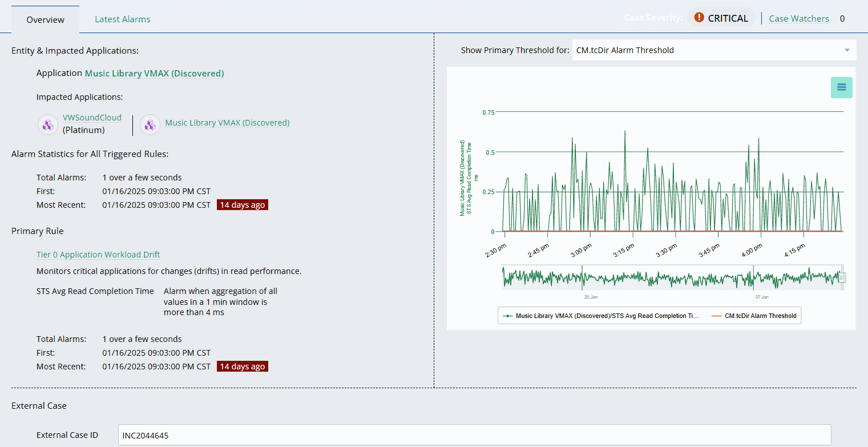Click the 27 Jan marker in the navigator
This screenshot has width=868, height=447.
762,297
